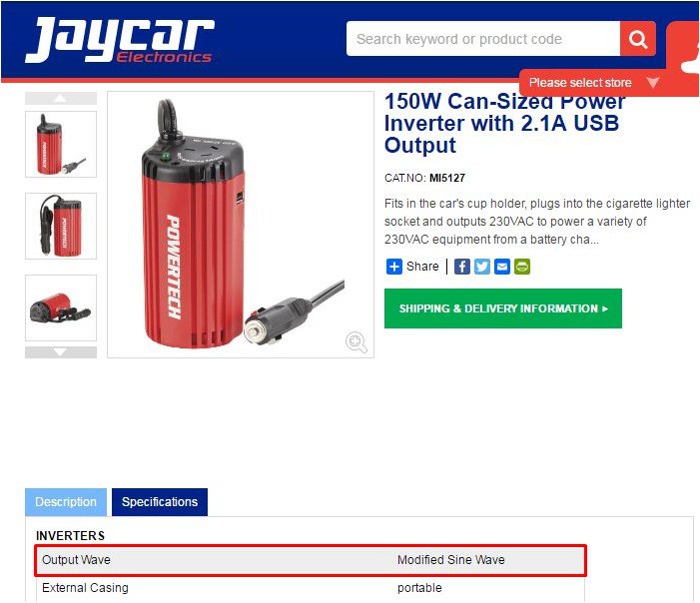Move thumbnail gallery up with arrow
The image size is (700, 603).
pos(61,98)
